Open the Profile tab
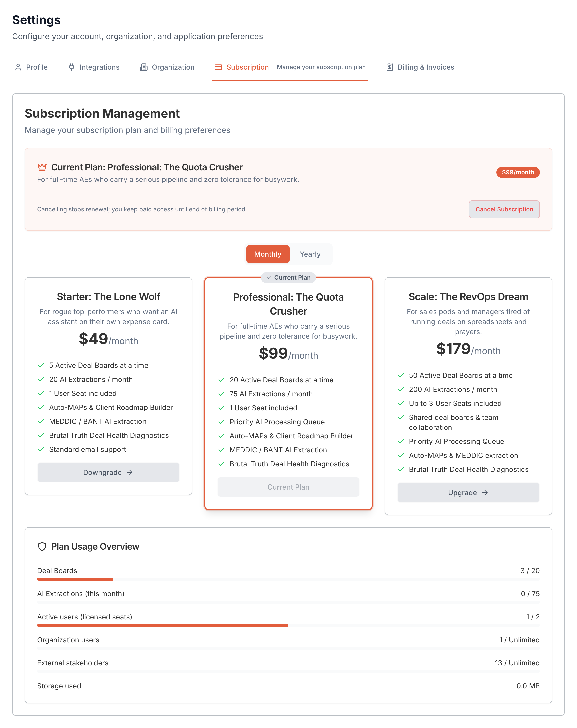This screenshot has width=577, height=728. coord(31,67)
